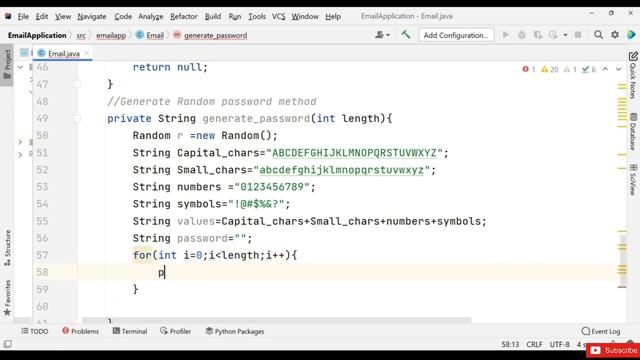Screen dimensions: 640x360
Task: Toggle the Quick Notes side panel
Action: point(633,76)
